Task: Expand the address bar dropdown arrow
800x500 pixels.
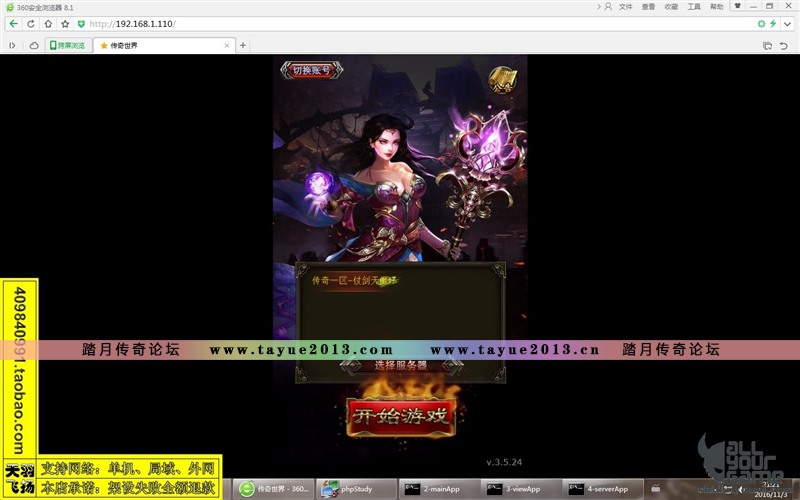Action: click(x=787, y=23)
